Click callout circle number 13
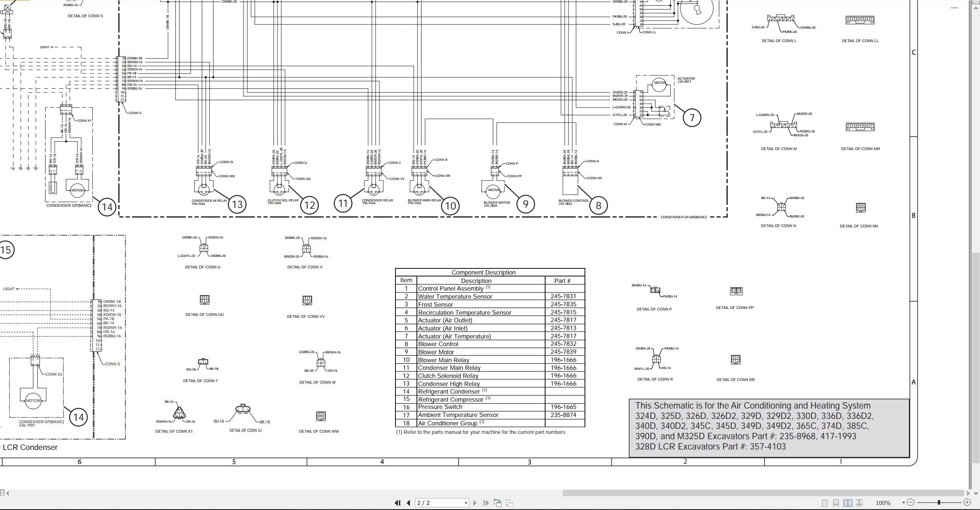Viewport: 980px width, 510px height. (x=237, y=204)
